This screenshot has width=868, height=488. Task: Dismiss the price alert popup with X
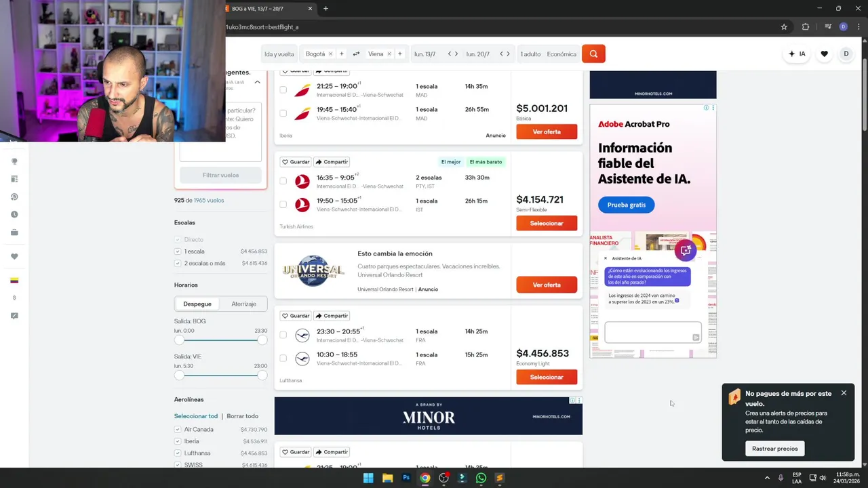pos(844,393)
